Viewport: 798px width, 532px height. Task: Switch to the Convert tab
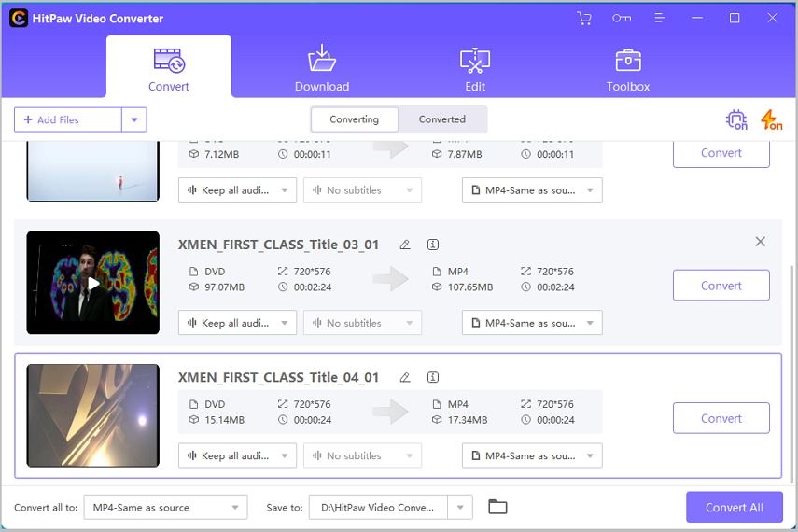coord(168,66)
